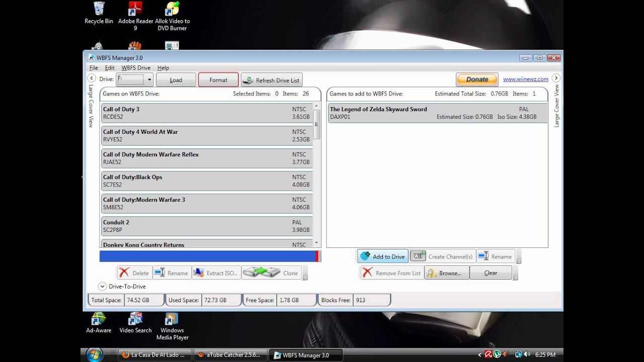The width and height of the screenshot is (644, 362).
Task: Select Conduit 2 game entry
Action: (x=206, y=226)
